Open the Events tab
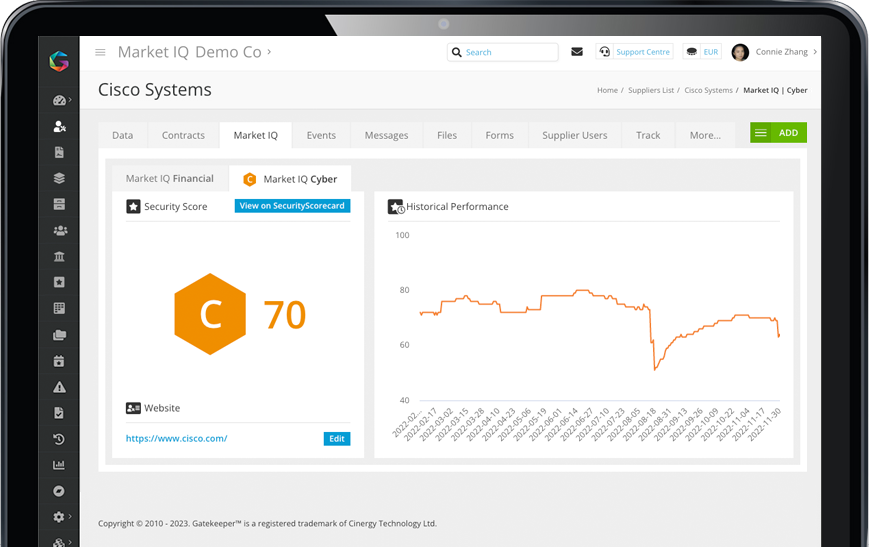The width and height of the screenshot is (869, 547). tap(321, 135)
